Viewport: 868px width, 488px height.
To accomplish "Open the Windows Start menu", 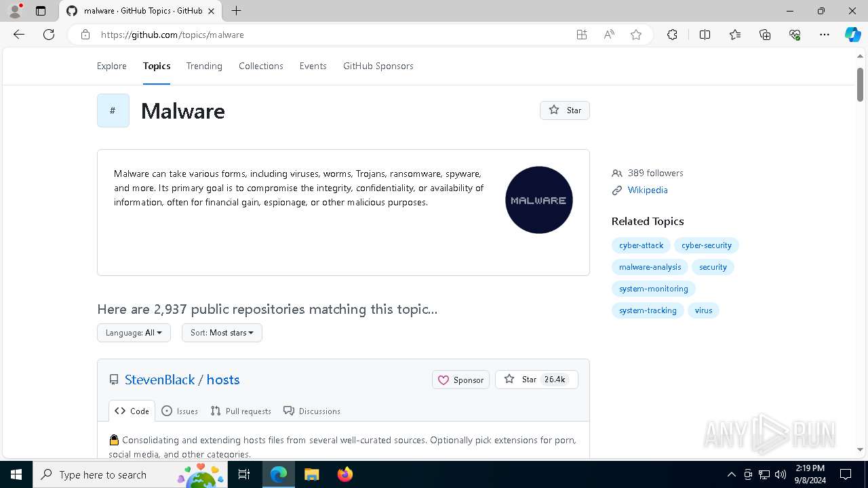I will [x=16, y=474].
